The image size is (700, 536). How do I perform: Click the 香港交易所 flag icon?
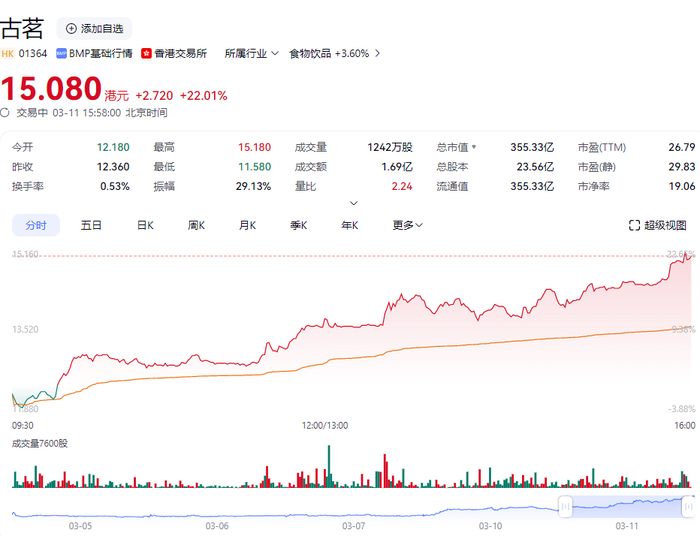[x=146, y=53]
